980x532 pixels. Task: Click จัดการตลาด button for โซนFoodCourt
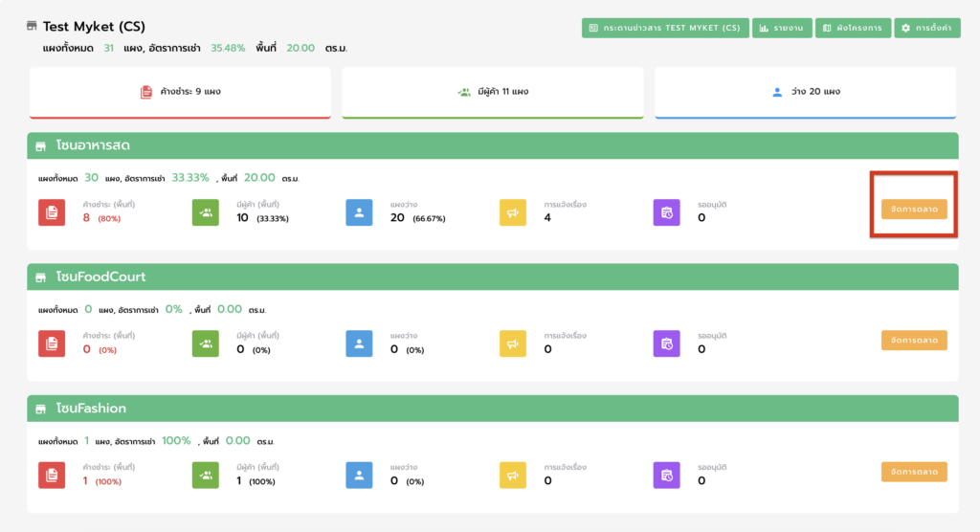[914, 340]
